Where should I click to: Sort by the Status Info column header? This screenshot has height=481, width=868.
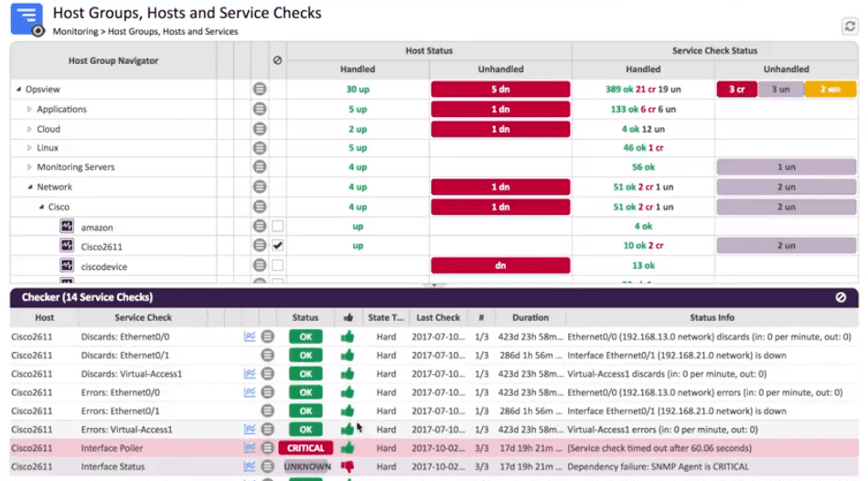pos(712,317)
